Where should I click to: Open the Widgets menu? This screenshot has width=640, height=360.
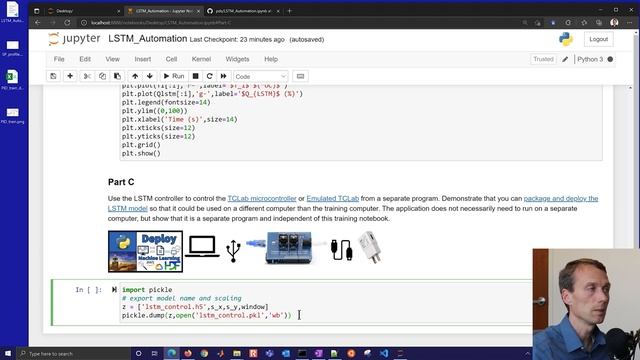[238, 59]
